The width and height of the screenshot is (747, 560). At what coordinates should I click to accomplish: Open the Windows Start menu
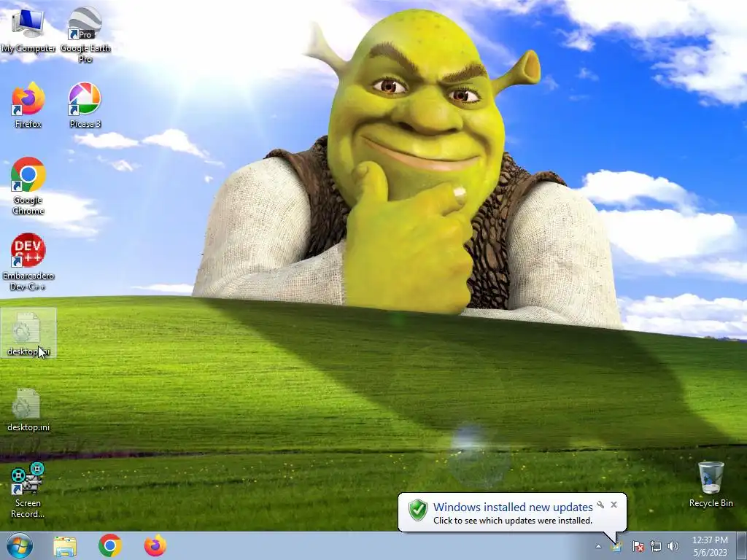click(20, 545)
